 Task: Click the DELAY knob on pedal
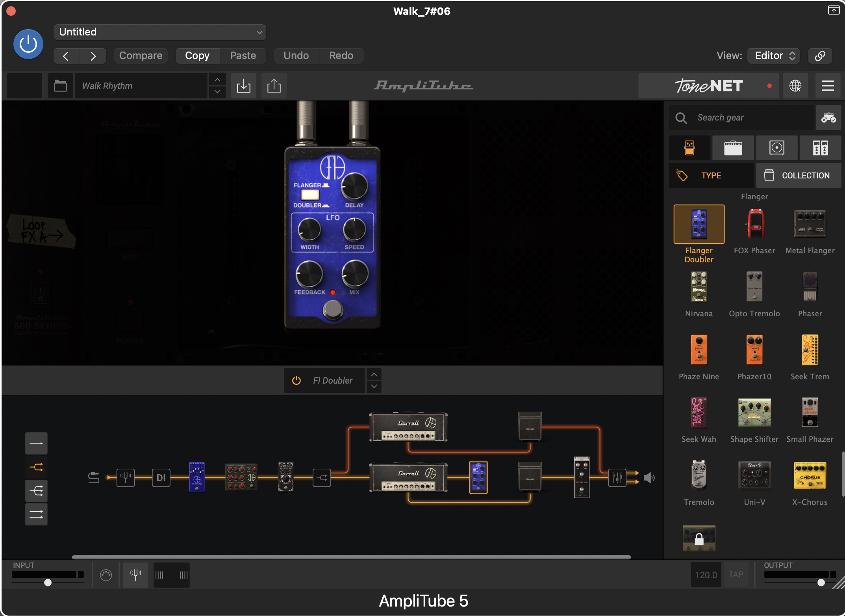(354, 186)
